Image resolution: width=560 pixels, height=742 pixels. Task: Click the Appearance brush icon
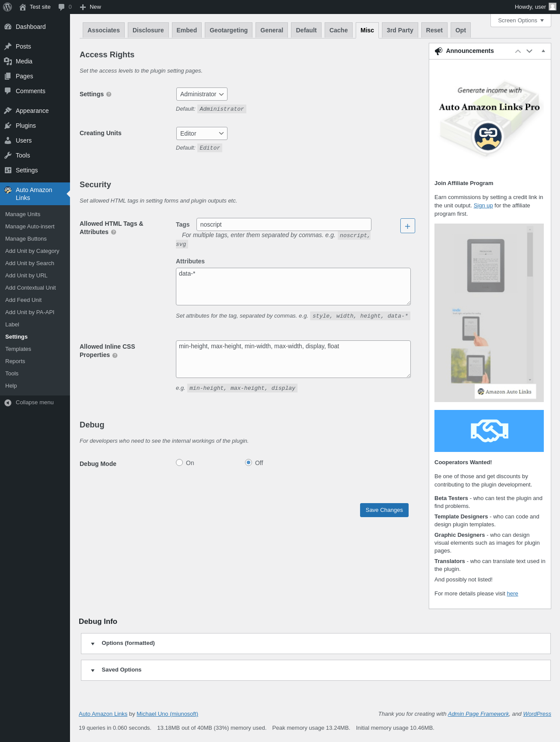click(8, 111)
